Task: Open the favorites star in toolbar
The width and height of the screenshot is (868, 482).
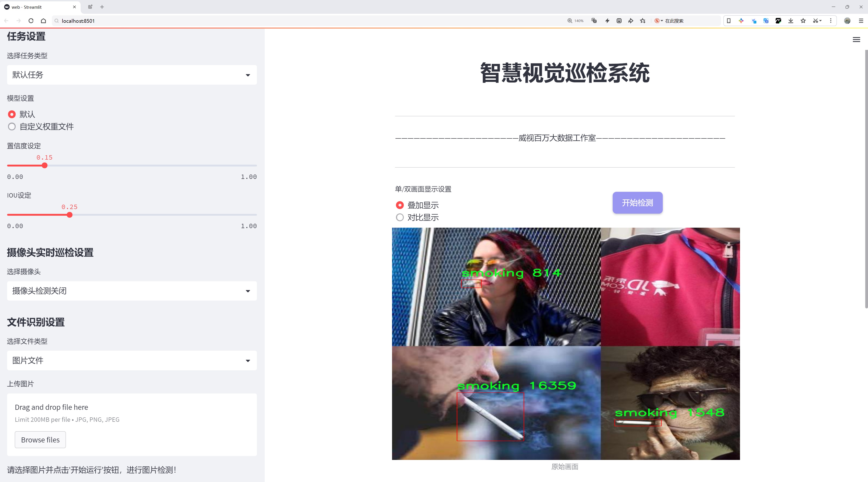Action: (803, 20)
